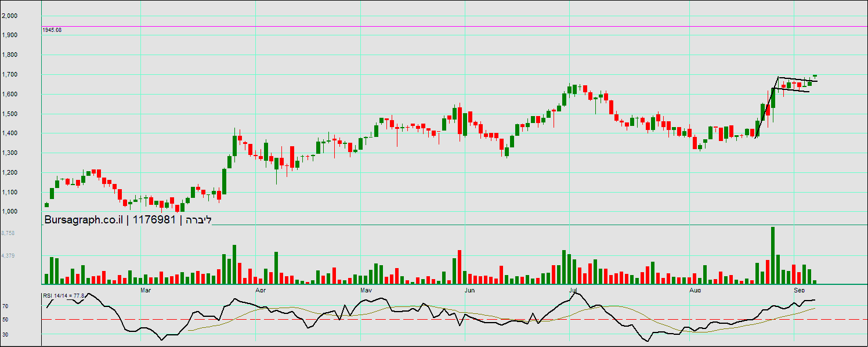Click the RSI 14/14 = 77.8 readout
This screenshot has width=868, height=347.
pos(64,296)
